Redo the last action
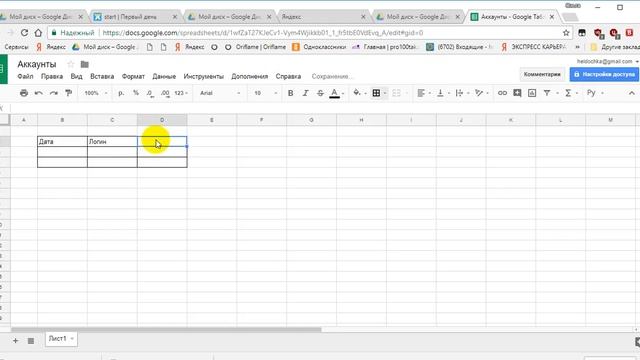640x360 pixels. (x=54, y=93)
